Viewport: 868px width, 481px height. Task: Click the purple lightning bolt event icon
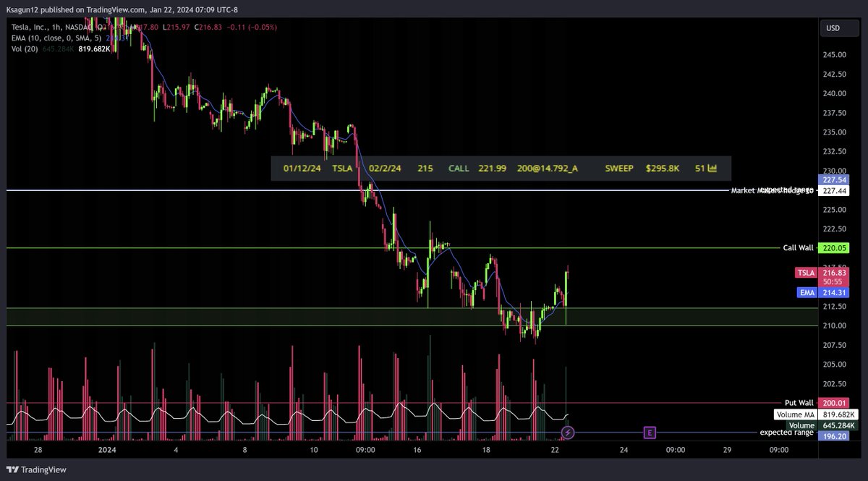[x=568, y=433]
